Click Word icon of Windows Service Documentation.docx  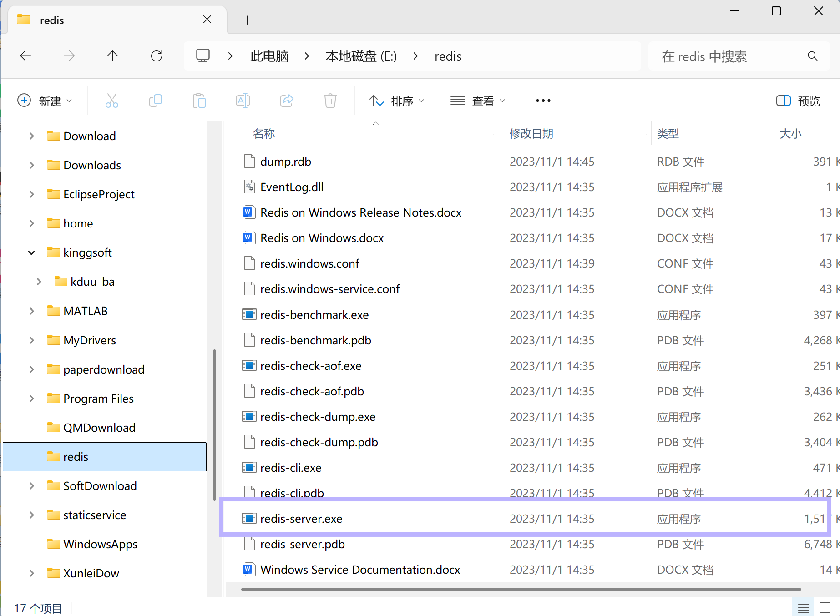pyautogui.click(x=248, y=569)
